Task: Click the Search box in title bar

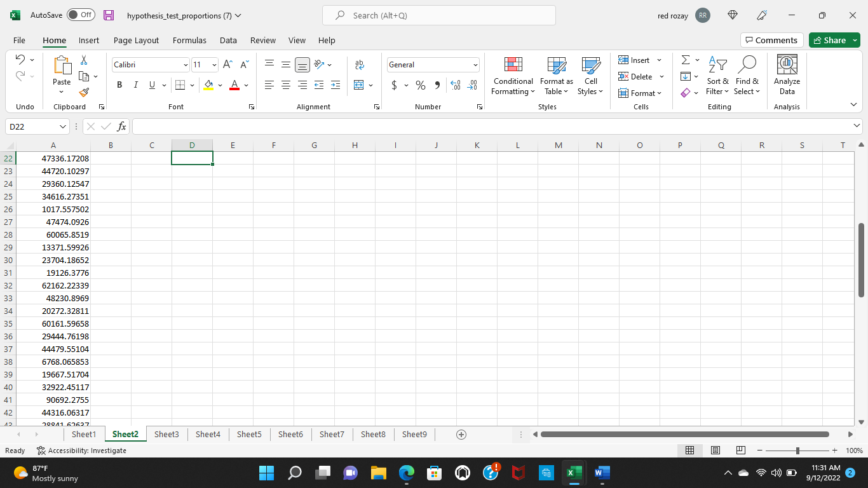Action: [x=439, y=15]
